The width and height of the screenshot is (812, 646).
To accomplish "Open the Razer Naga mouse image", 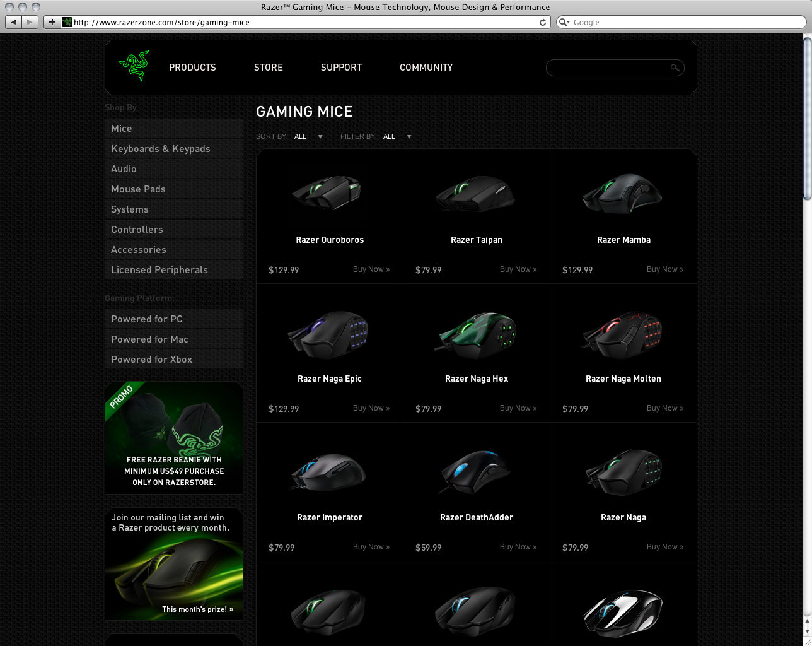I will click(624, 472).
